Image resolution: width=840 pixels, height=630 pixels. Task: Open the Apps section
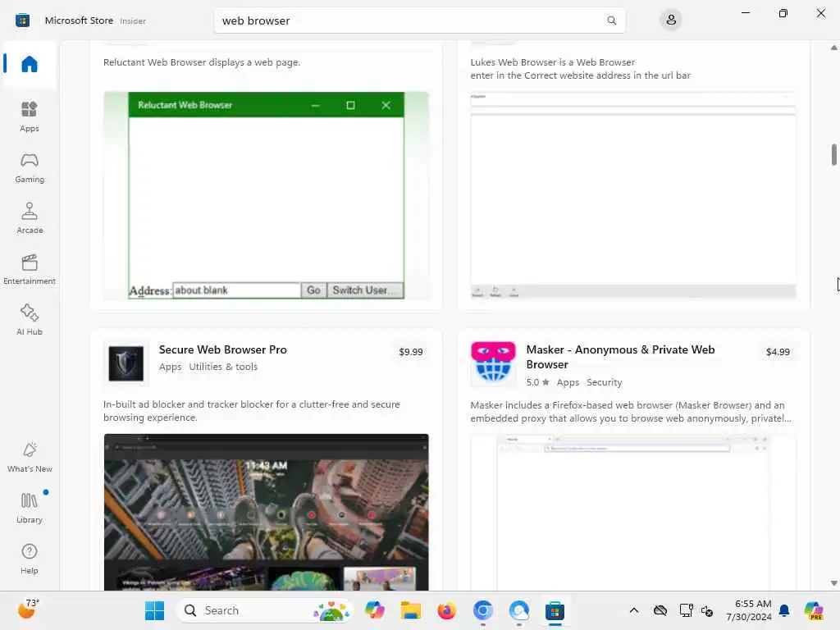[30, 116]
